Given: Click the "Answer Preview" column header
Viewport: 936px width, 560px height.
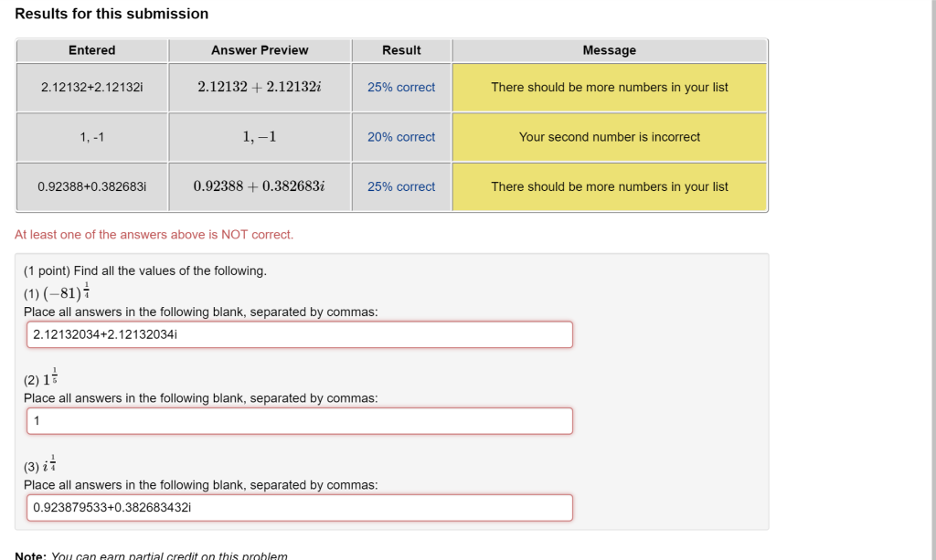Looking at the screenshot, I should pyautogui.click(x=260, y=50).
